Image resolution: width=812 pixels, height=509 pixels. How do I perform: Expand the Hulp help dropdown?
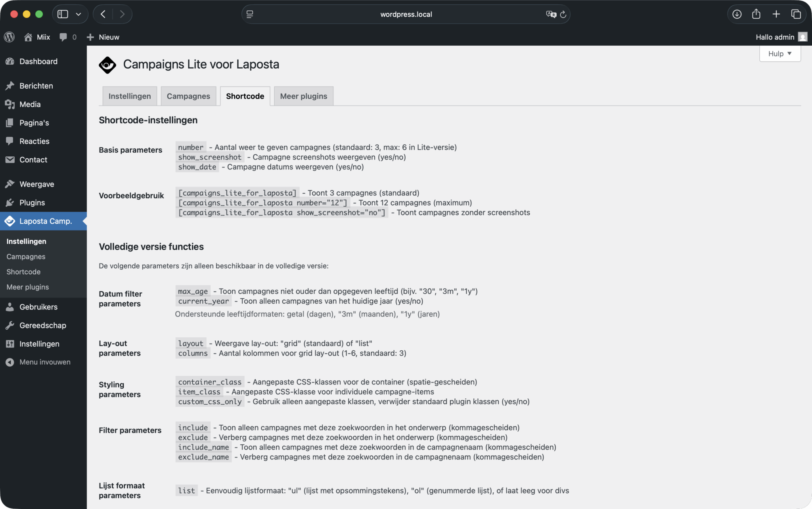[780, 54]
